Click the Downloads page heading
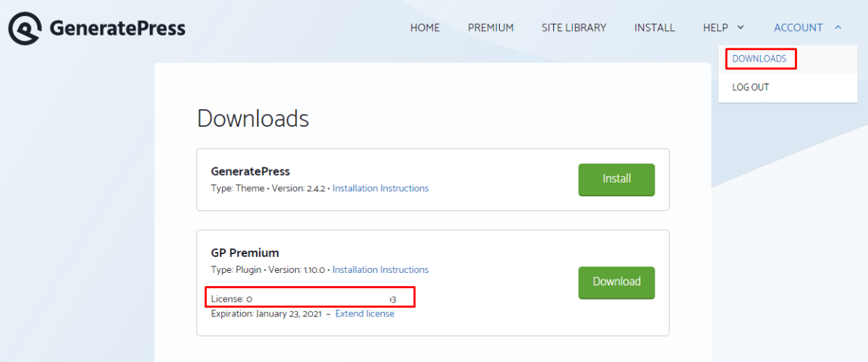868x362 pixels. coord(253,118)
